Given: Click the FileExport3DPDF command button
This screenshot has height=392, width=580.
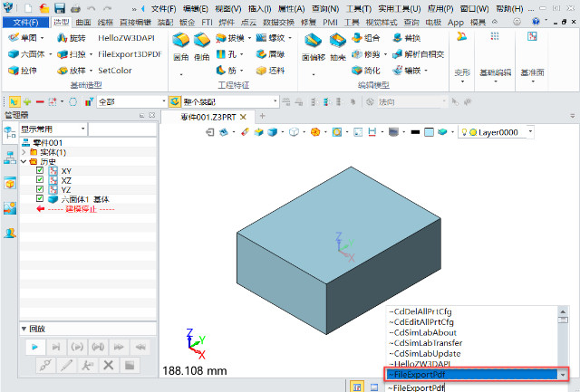Looking at the screenshot, I should tap(130, 54).
